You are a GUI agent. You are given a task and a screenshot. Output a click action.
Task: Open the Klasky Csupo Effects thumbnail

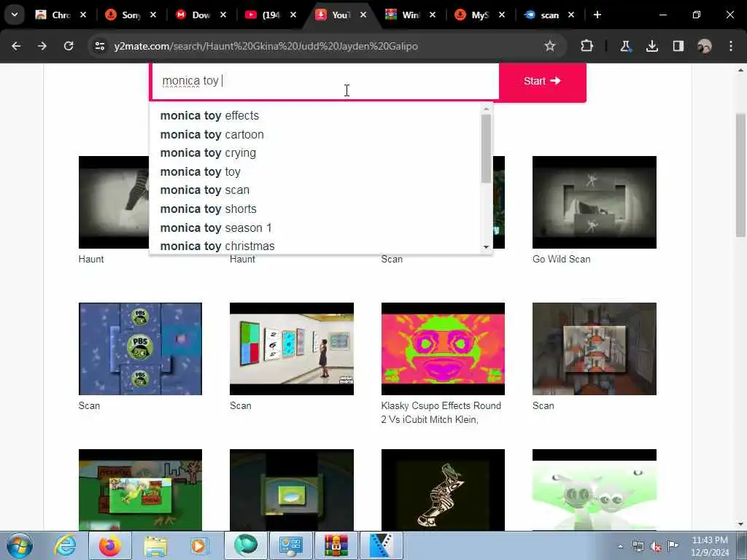(443, 349)
